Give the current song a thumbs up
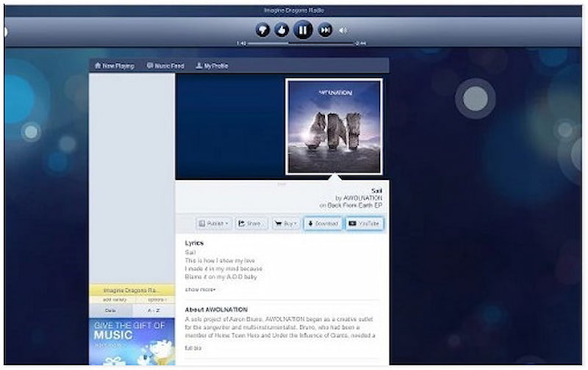588x370 pixels. (x=282, y=30)
